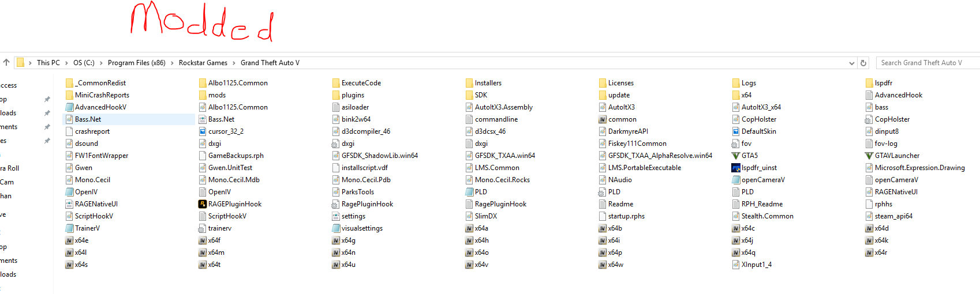Viewport: 980px width, 294px height.
Task: Select the SlimDX file
Action: click(x=481, y=216)
